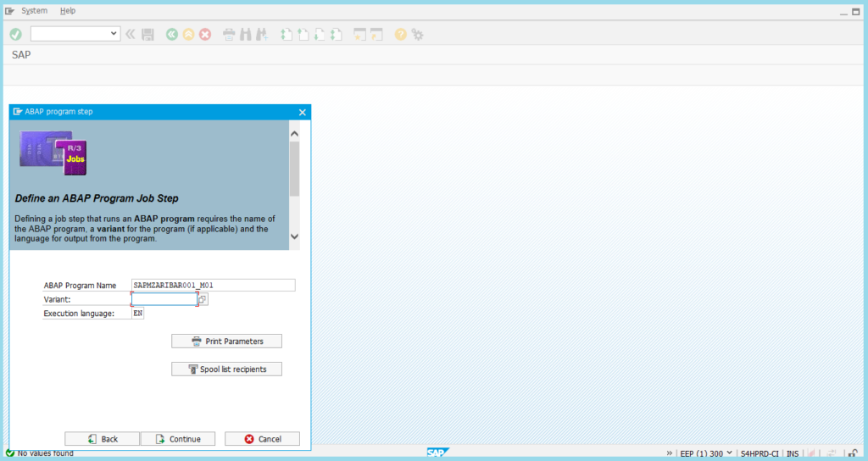
Task: Click the Find binoculars toolbar icon
Action: click(x=245, y=34)
